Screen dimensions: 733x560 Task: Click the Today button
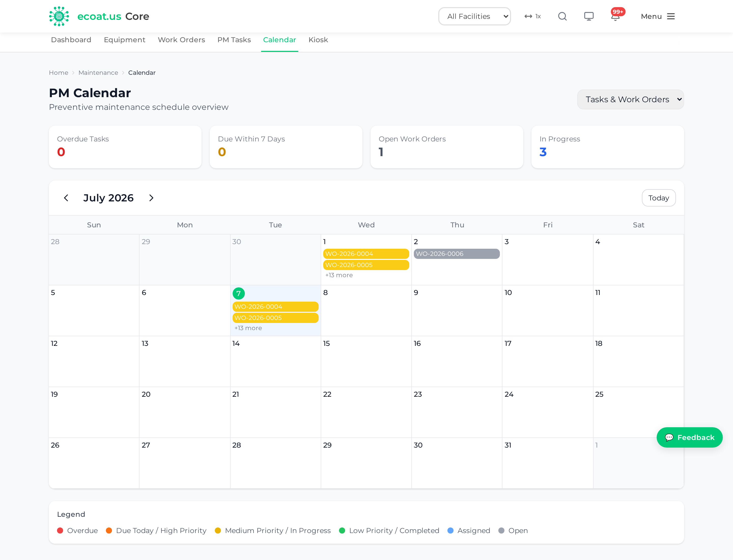659,198
